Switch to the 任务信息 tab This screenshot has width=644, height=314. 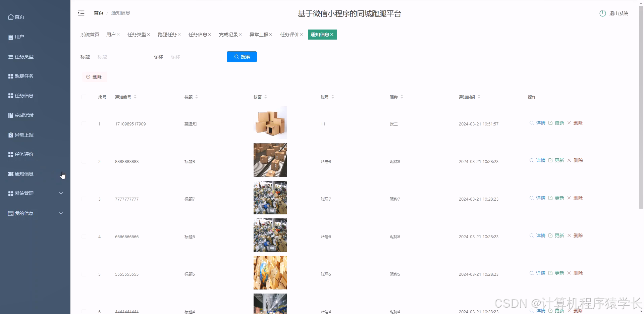click(x=198, y=34)
